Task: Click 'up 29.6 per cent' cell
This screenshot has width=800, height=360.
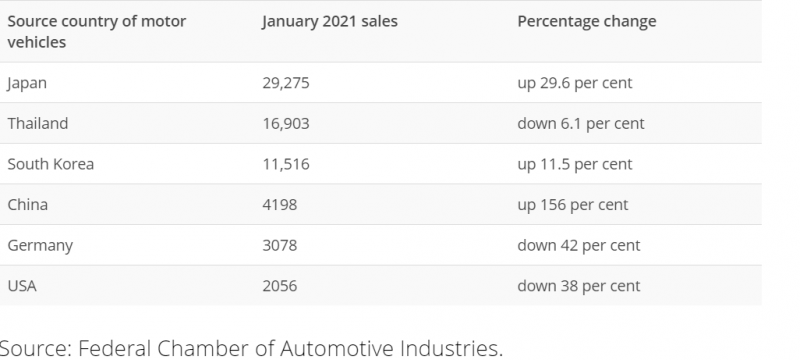Action: [x=574, y=83]
